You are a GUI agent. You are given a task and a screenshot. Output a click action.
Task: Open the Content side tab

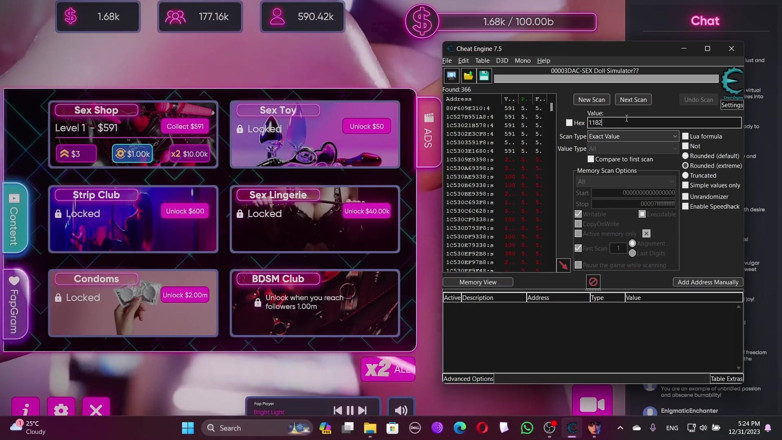point(14,219)
